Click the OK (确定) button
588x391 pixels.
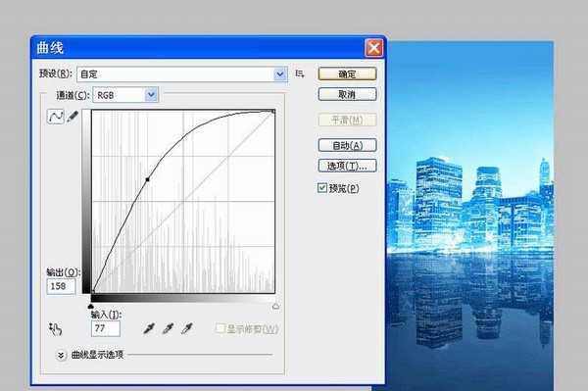[347, 73]
